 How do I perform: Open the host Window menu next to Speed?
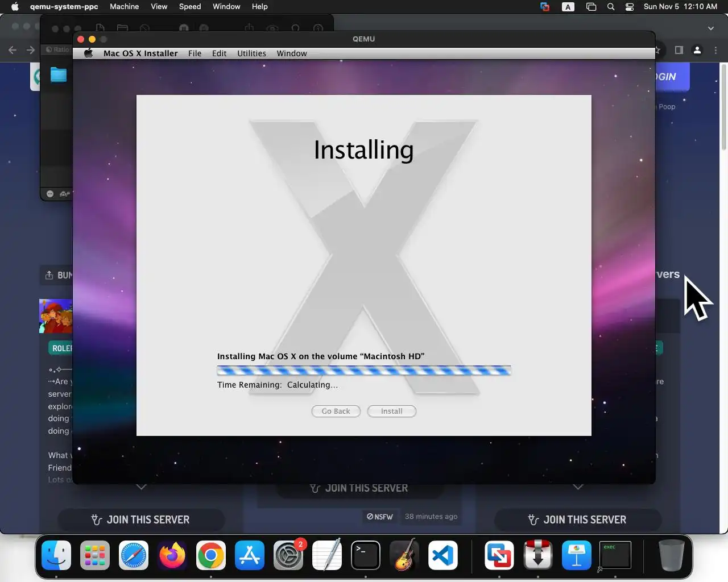(x=226, y=7)
